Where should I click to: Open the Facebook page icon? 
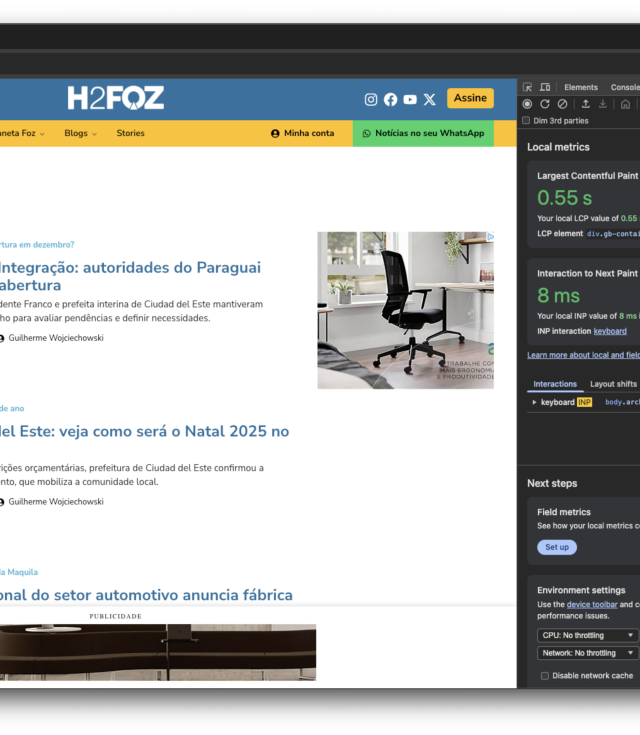[390, 99]
